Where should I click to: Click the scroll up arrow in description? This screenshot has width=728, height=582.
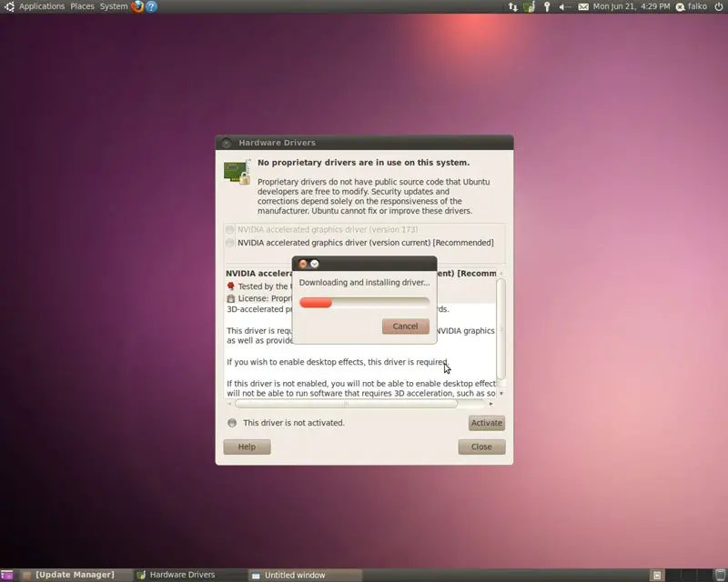coord(501,273)
